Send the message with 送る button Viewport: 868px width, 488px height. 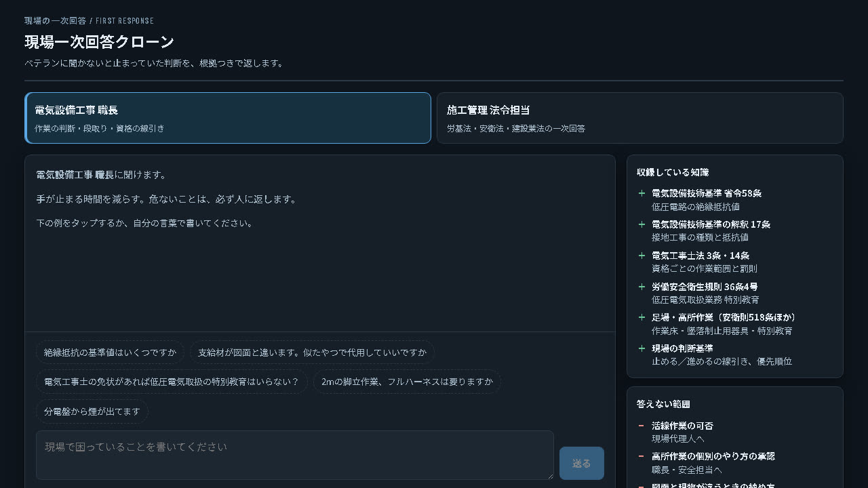(x=582, y=464)
